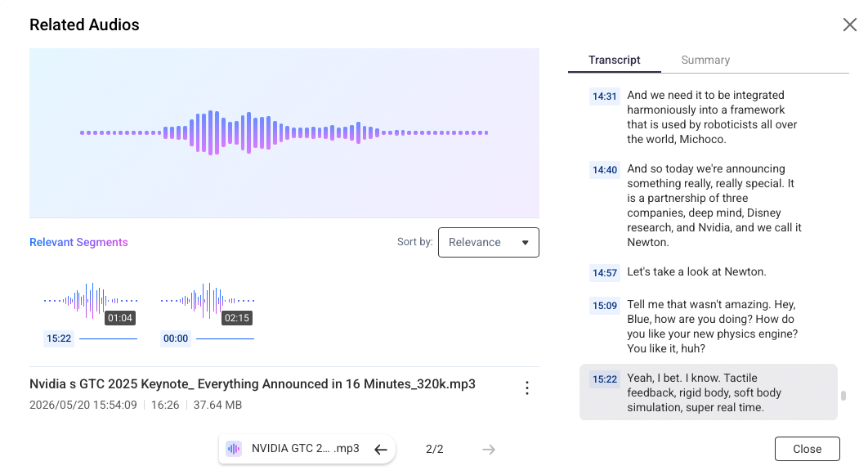Click the main audio waveform visualization
The image size is (868, 475).
tap(284, 133)
